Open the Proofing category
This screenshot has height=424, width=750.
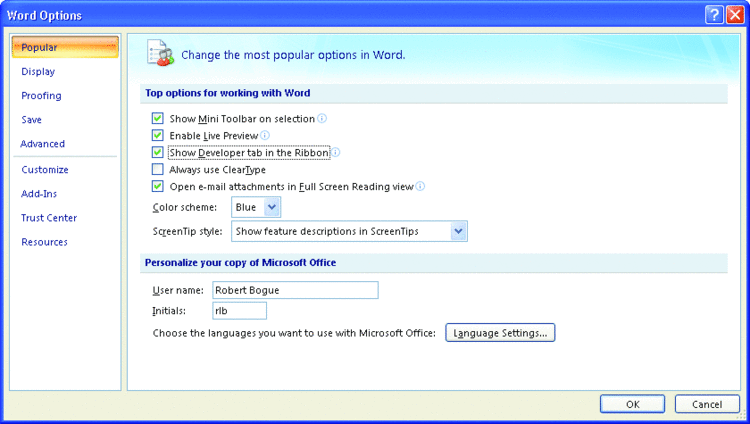click(41, 96)
